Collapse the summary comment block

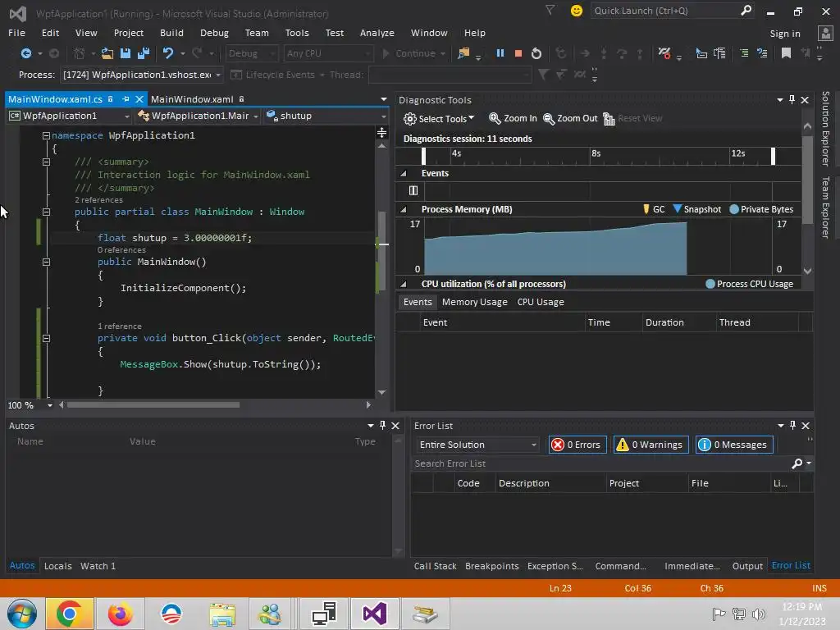pos(46,162)
